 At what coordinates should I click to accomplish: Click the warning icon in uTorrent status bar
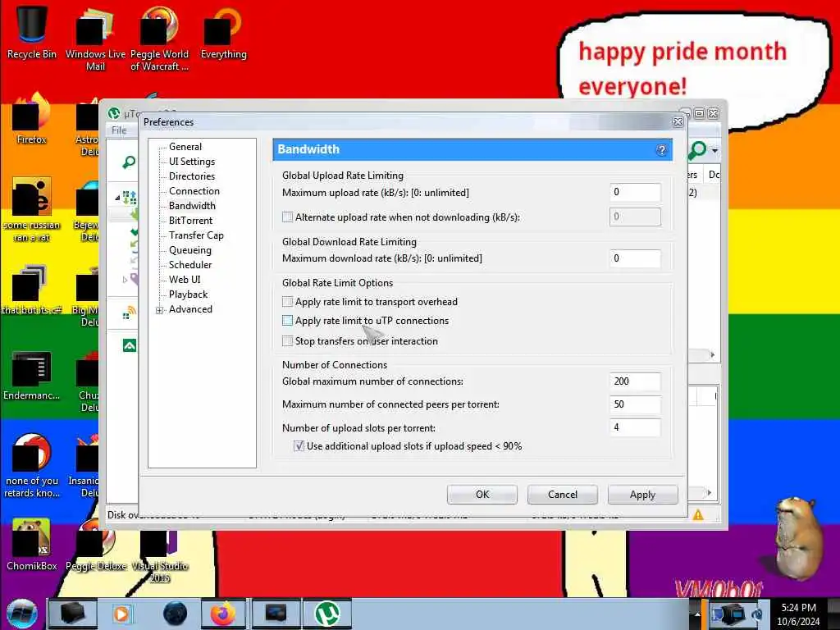pyautogui.click(x=697, y=515)
